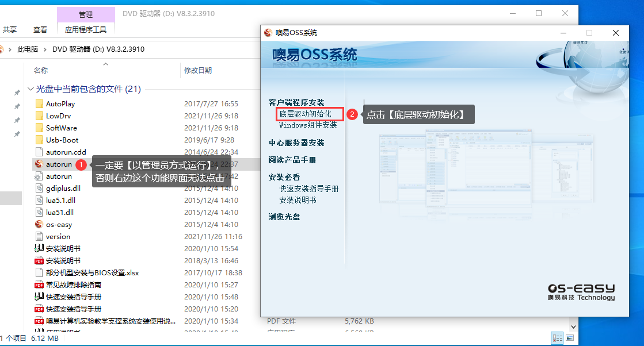644x346 pixels.
Task: Collapse the 光盘中当前包含的文件 group
Action: (30, 90)
